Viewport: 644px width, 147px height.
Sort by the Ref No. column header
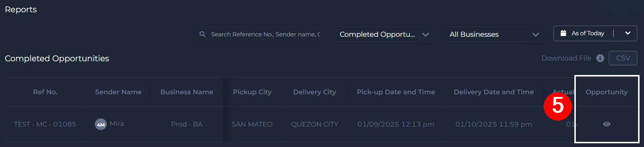[x=45, y=92]
